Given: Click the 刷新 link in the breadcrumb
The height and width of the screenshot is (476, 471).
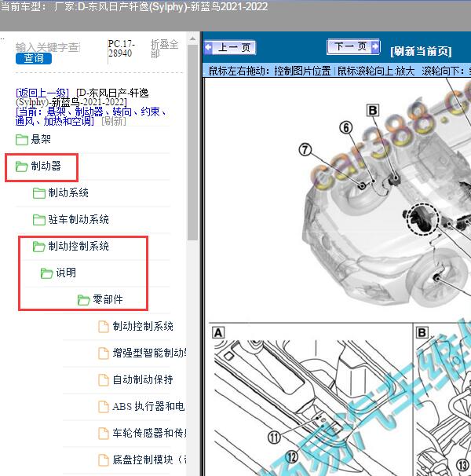Looking at the screenshot, I should [x=114, y=121].
